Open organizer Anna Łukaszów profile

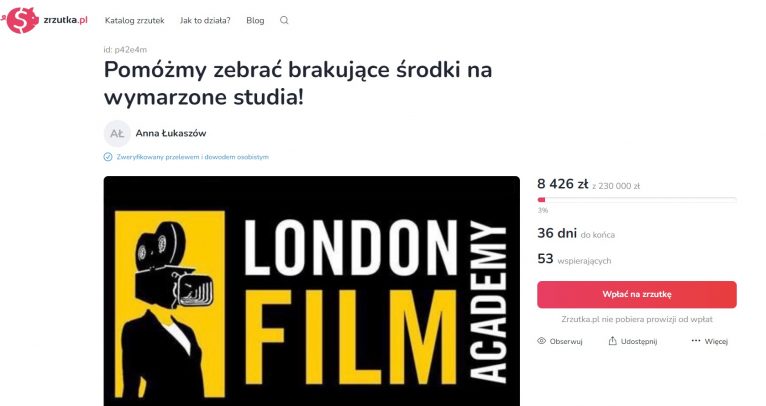171,133
